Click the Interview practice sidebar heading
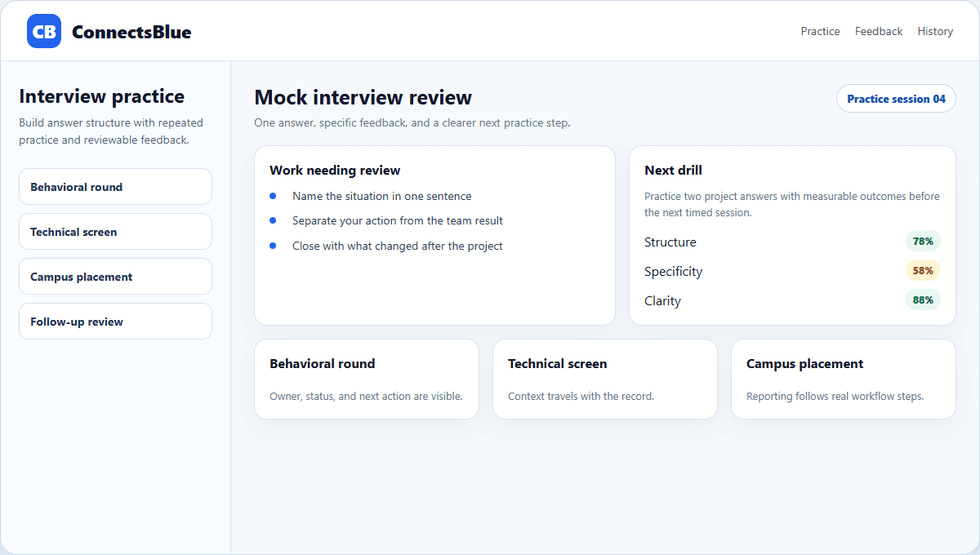 click(x=101, y=96)
